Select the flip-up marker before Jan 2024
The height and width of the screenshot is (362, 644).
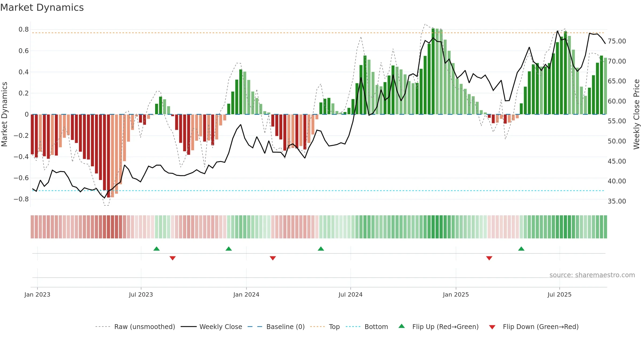(229, 249)
